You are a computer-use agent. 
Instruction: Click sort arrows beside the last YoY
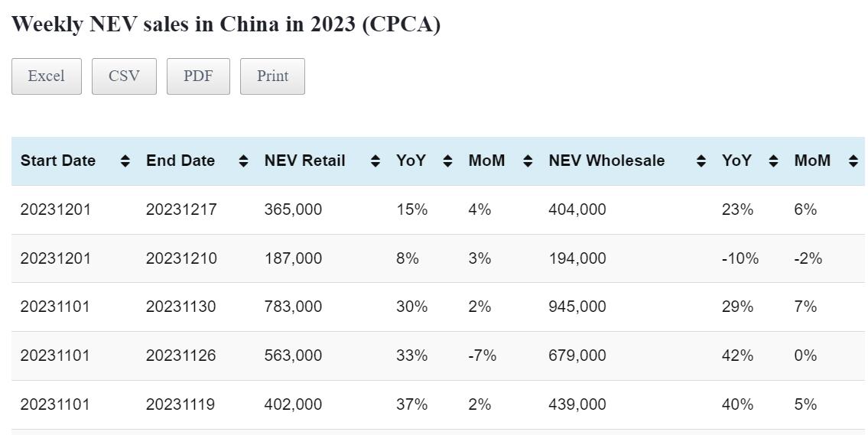pos(774,161)
